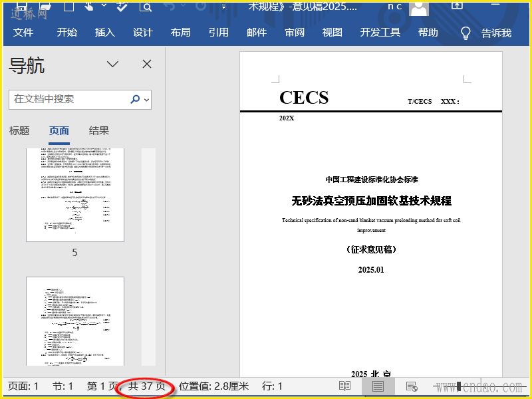Switch to Read Mode view
The height and width of the screenshot is (399, 532).
[344, 386]
